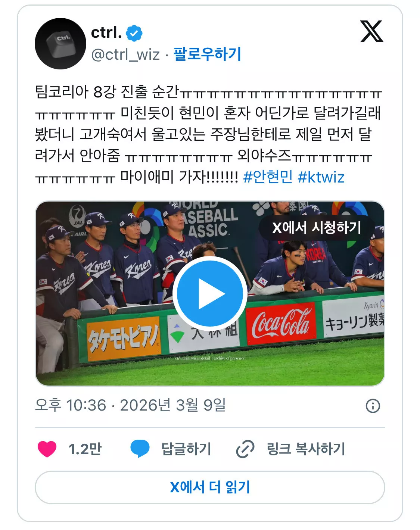The image size is (420, 530).
Task: Copy the post link via 링크 복사하기
Action: pyautogui.click(x=306, y=449)
